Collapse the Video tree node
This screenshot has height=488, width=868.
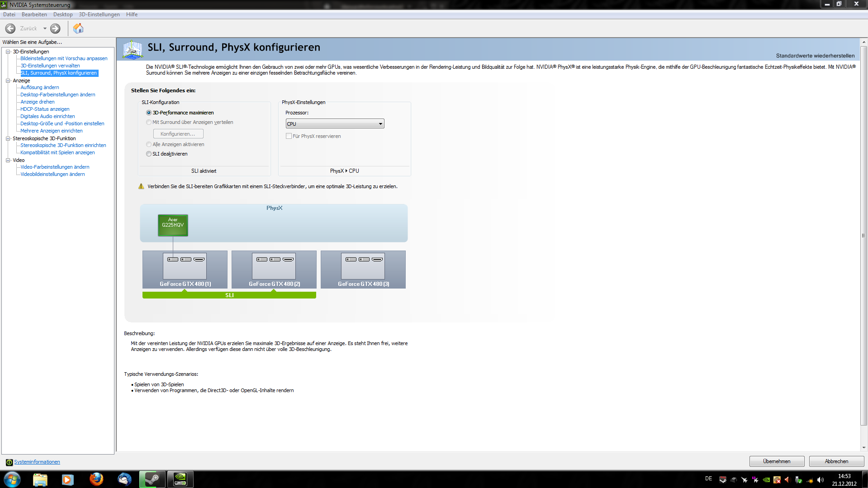pyautogui.click(x=8, y=160)
